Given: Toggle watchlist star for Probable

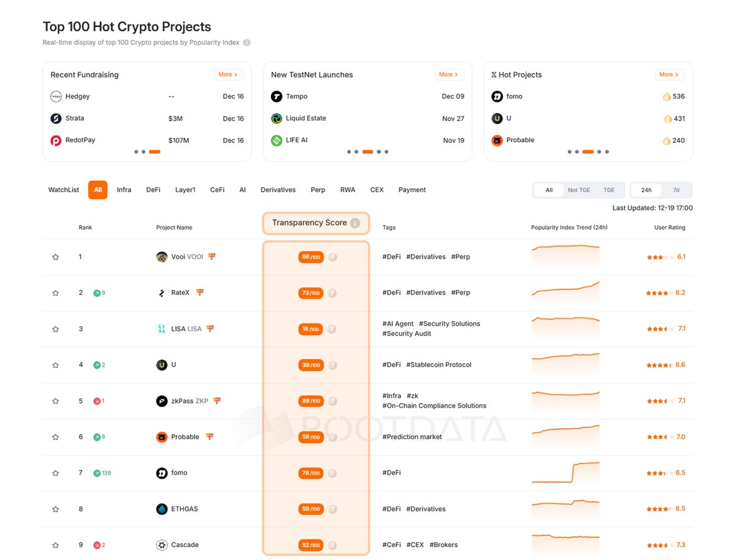Looking at the screenshot, I should tap(56, 437).
